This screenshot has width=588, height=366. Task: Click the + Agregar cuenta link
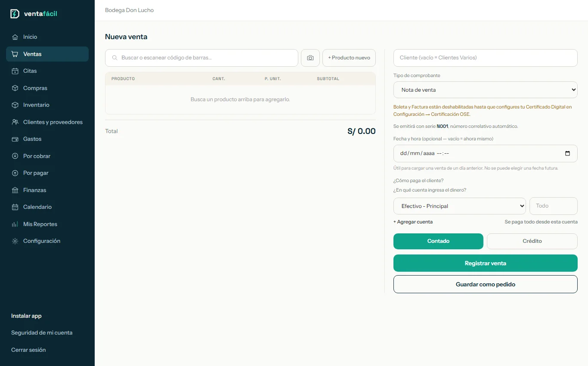tap(413, 222)
